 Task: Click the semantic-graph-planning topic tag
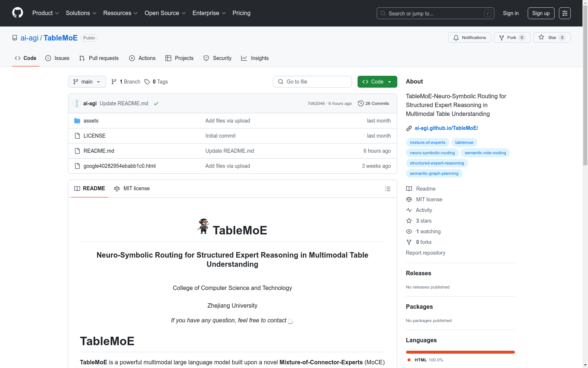434,173
